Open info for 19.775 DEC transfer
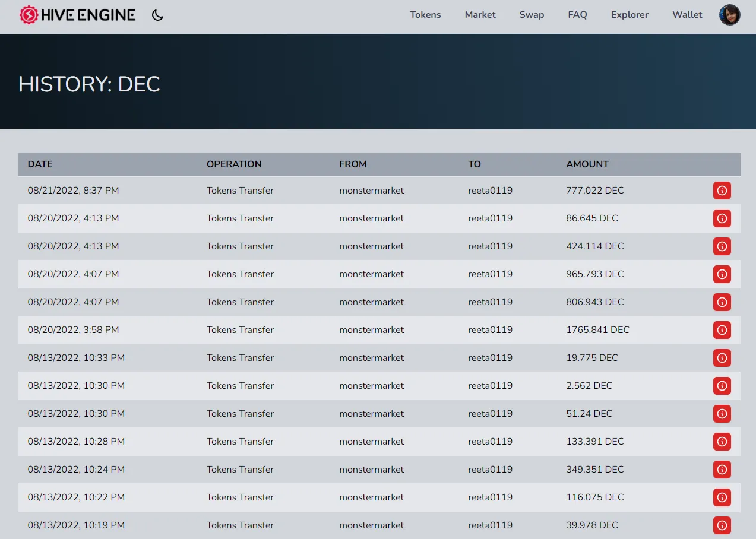This screenshot has height=539, width=756. click(722, 358)
